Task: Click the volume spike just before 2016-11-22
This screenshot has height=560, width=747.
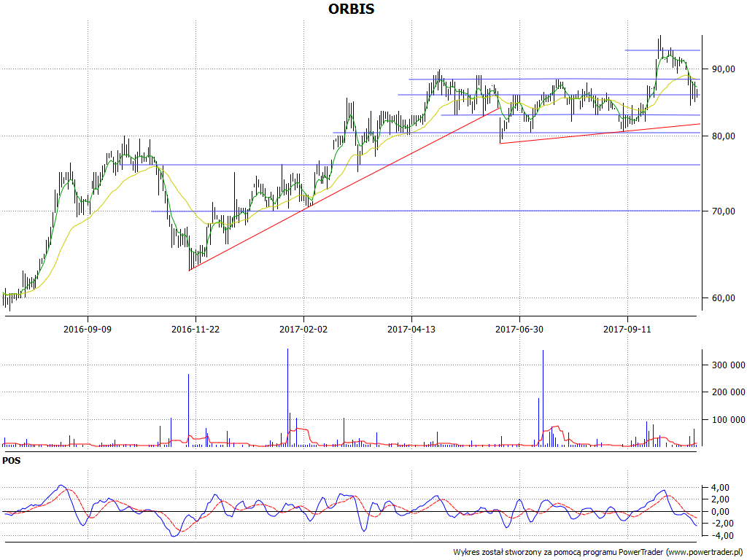Action: click(189, 411)
